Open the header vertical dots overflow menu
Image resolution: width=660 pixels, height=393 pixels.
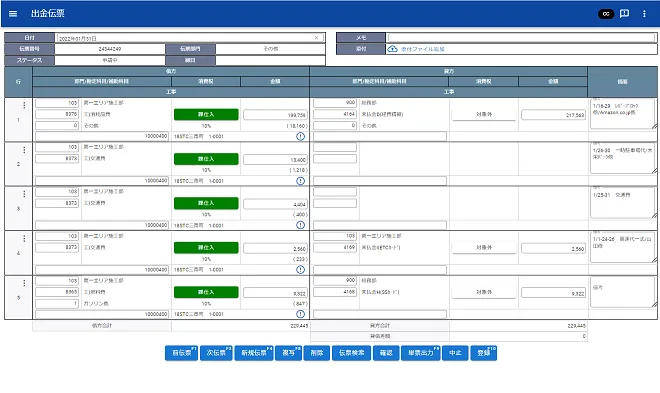click(x=644, y=14)
